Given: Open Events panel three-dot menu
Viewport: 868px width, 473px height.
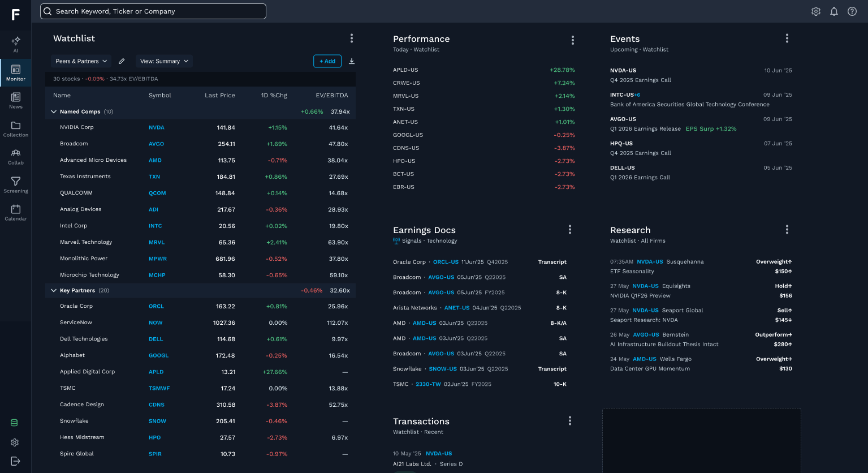Looking at the screenshot, I should 787,38.
